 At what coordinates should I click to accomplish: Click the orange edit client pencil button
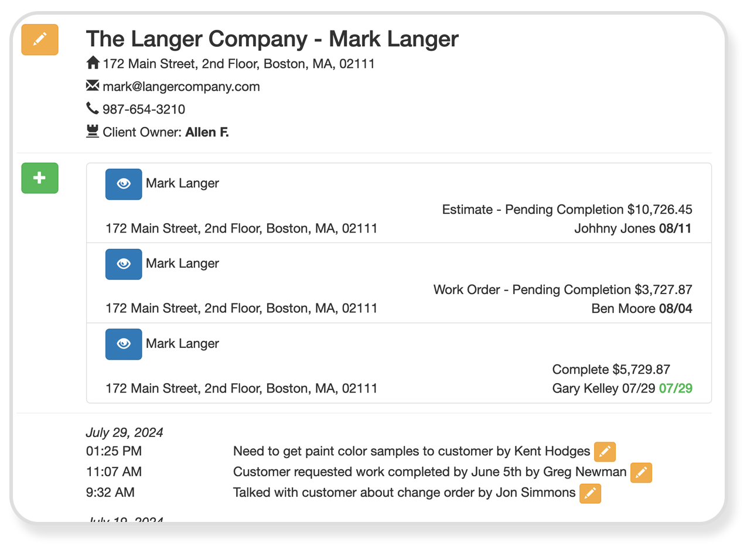coord(40,40)
